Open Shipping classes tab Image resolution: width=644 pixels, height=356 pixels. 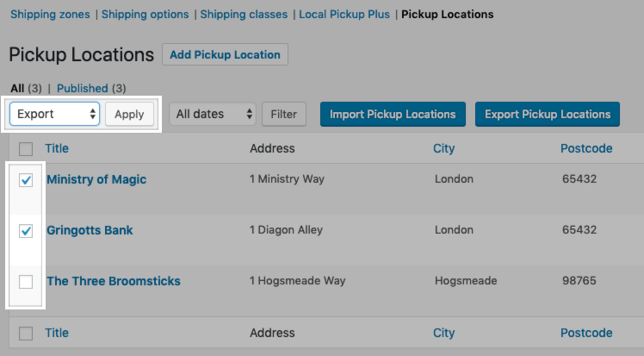(245, 15)
